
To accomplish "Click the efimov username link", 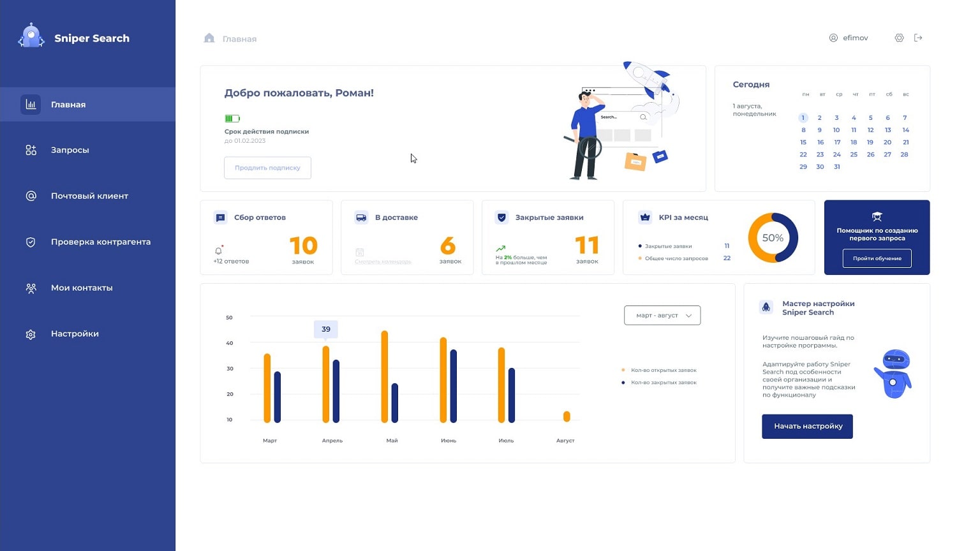I will point(856,38).
